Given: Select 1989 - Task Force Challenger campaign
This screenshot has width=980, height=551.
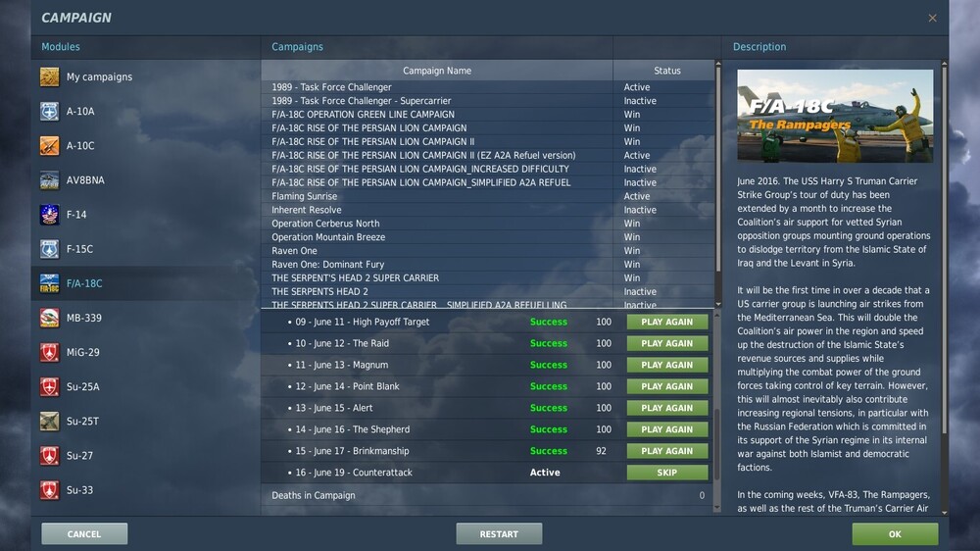Looking at the screenshot, I should click(487, 87).
